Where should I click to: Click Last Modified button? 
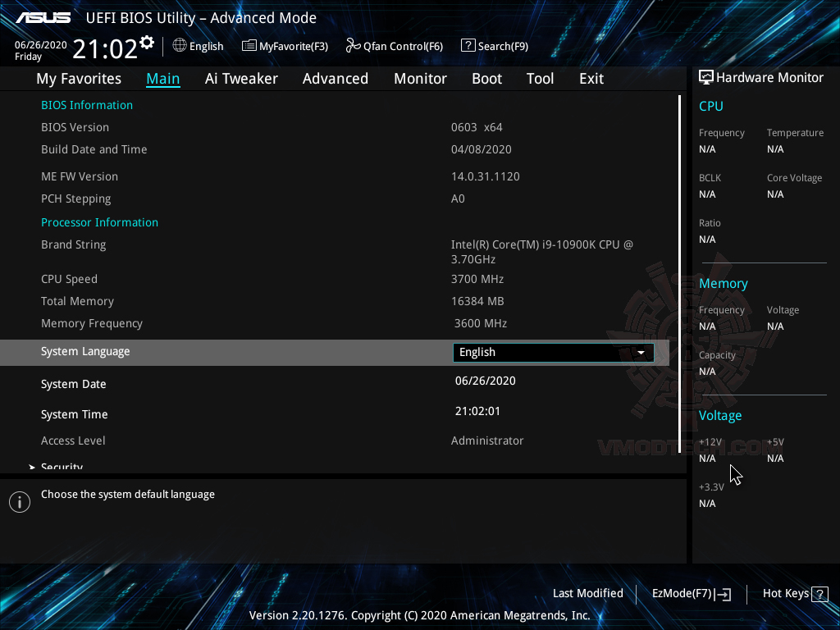[x=587, y=594]
